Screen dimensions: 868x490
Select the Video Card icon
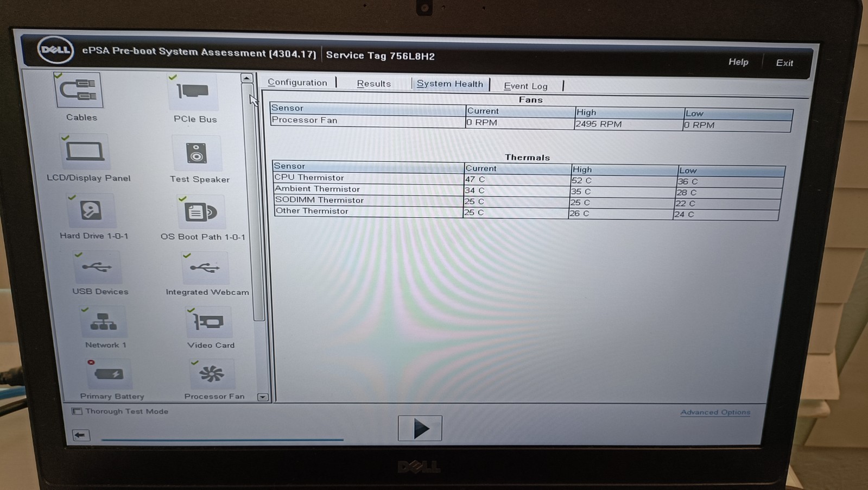(208, 323)
